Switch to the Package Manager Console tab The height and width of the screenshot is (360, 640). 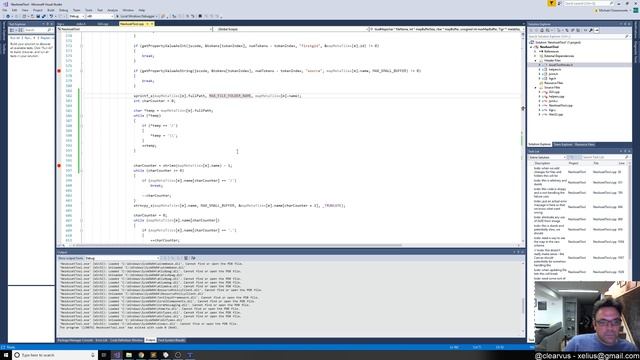(x=75, y=340)
